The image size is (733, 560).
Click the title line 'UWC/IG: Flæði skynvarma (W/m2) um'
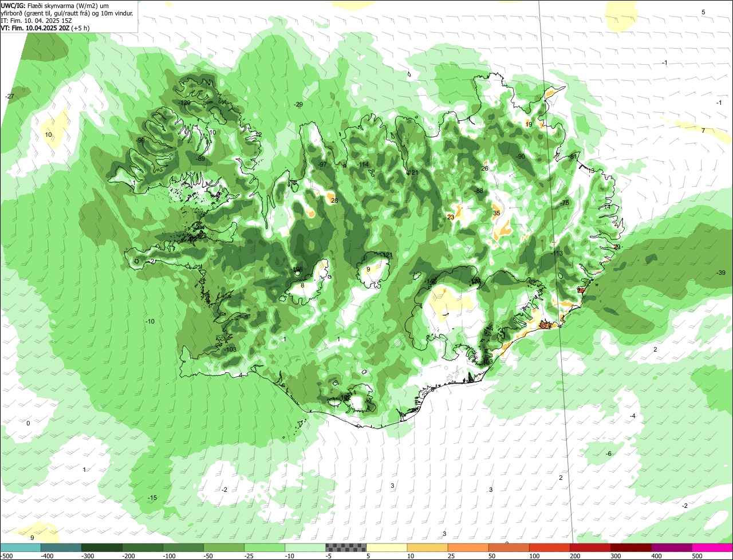point(55,5)
